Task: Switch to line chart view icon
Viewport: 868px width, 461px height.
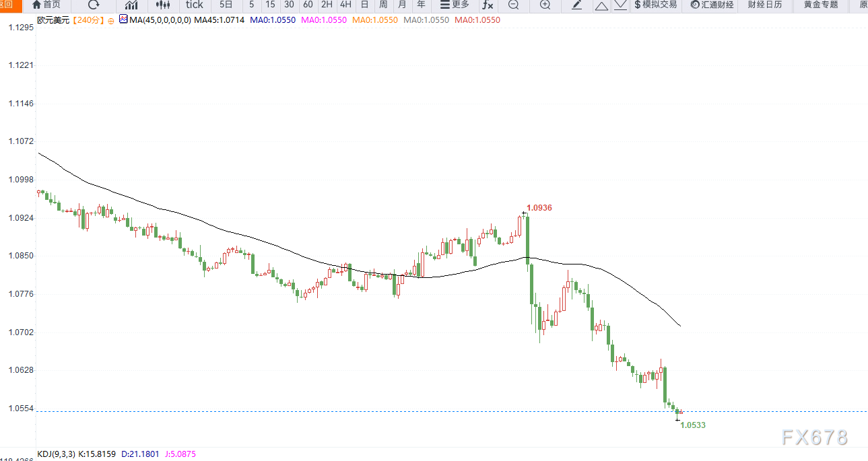Action: [x=131, y=5]
